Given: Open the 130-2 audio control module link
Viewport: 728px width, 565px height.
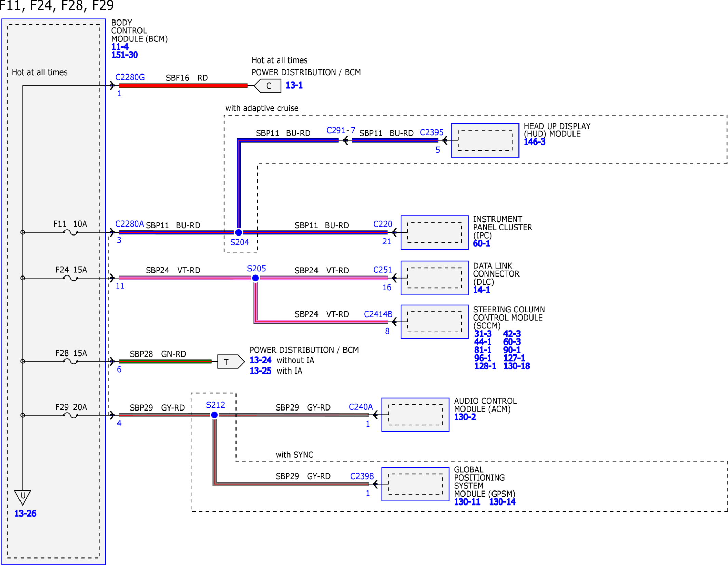Looking at the screenshot, I should click(465, 417).
